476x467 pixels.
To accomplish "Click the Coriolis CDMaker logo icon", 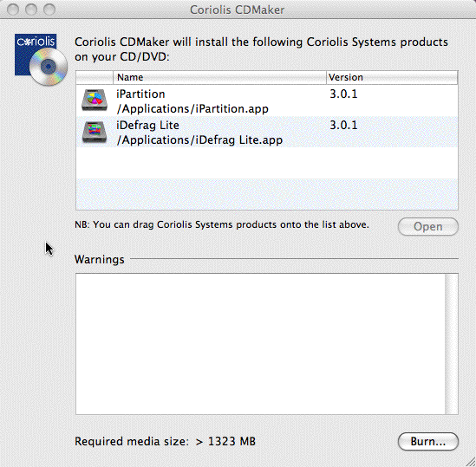I will (41, 60).
